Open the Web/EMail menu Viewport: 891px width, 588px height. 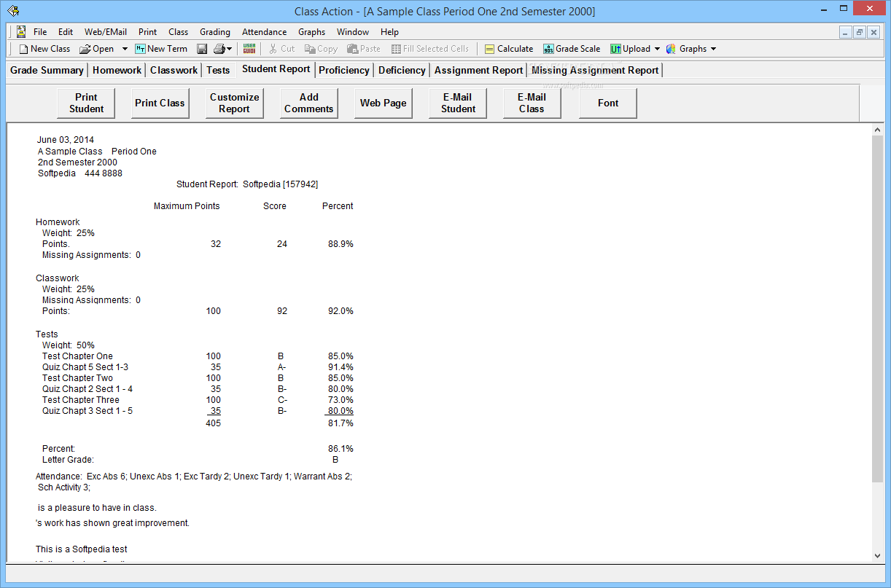(x=106, y=32)
